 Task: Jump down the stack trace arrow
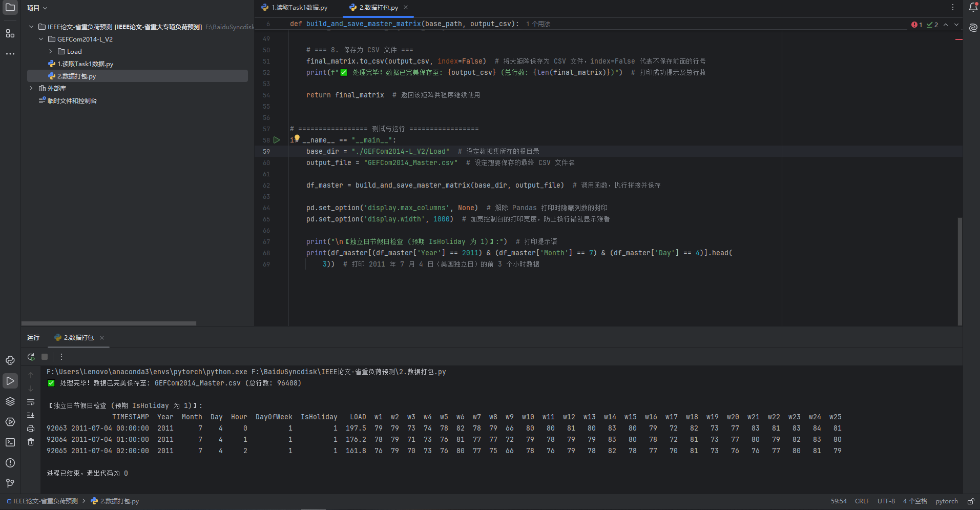31,389
